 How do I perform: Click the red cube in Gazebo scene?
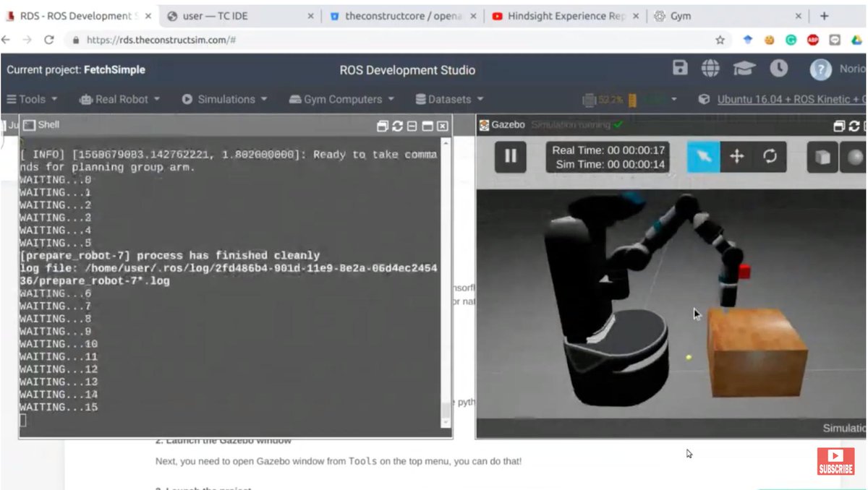[744, 271]
